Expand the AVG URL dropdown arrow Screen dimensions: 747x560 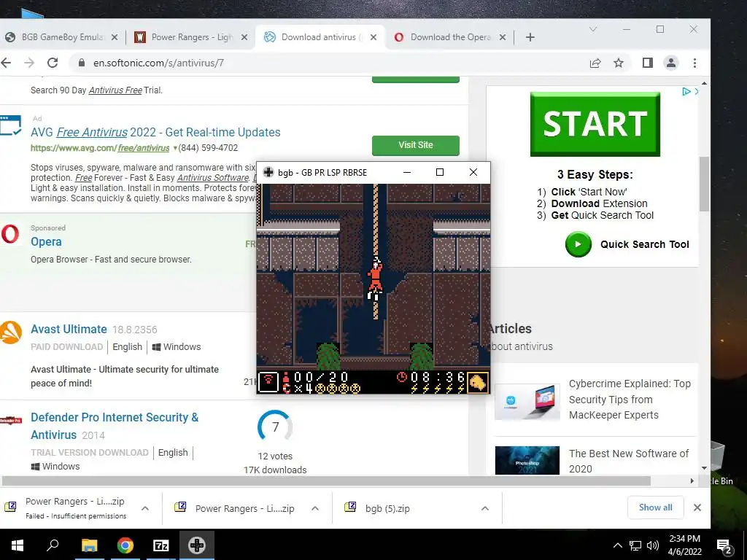tap(175, 148)
